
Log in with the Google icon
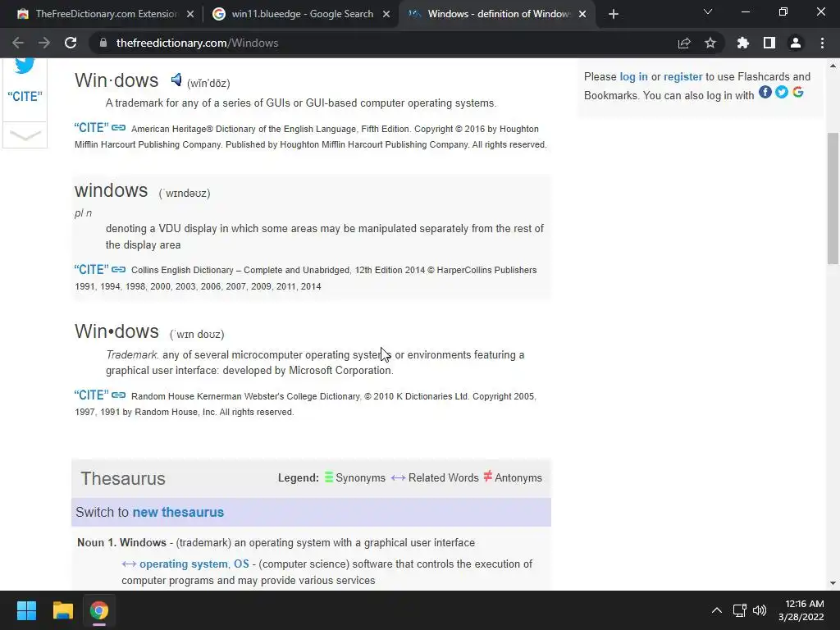point(797,92)
